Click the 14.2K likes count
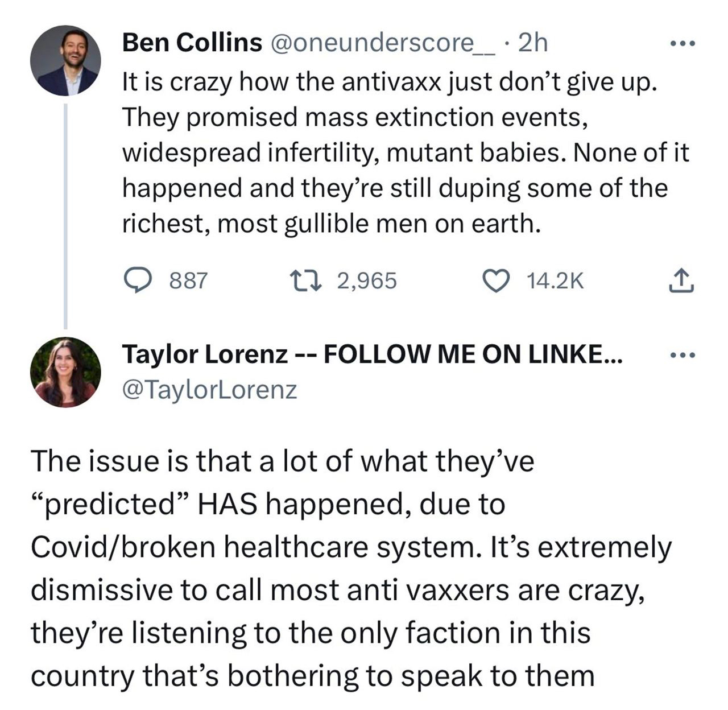Screen dimensions: 728x710 555,280
